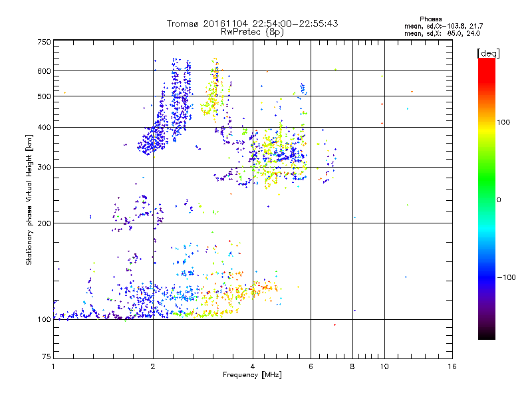The image size is (532, 399).
Task: Click the '[deg]' colorbar unit label
Action: (x=488, y=53)
